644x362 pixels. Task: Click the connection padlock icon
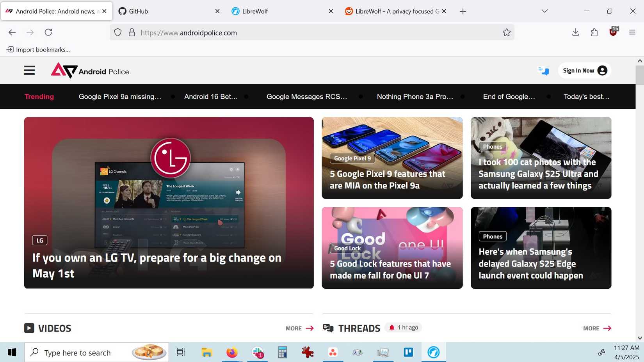tap(132, 32)
